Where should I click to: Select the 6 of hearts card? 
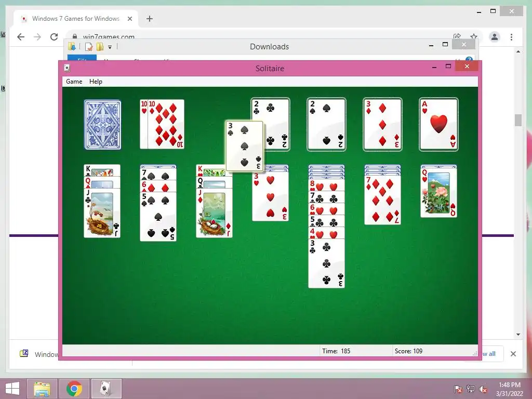pos(326,209)
